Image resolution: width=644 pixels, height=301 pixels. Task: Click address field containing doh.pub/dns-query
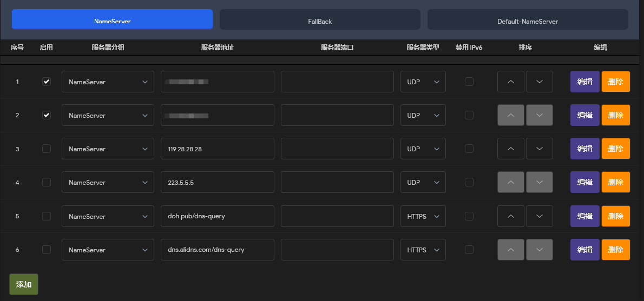pyautogui.click(x=217, y=216)
